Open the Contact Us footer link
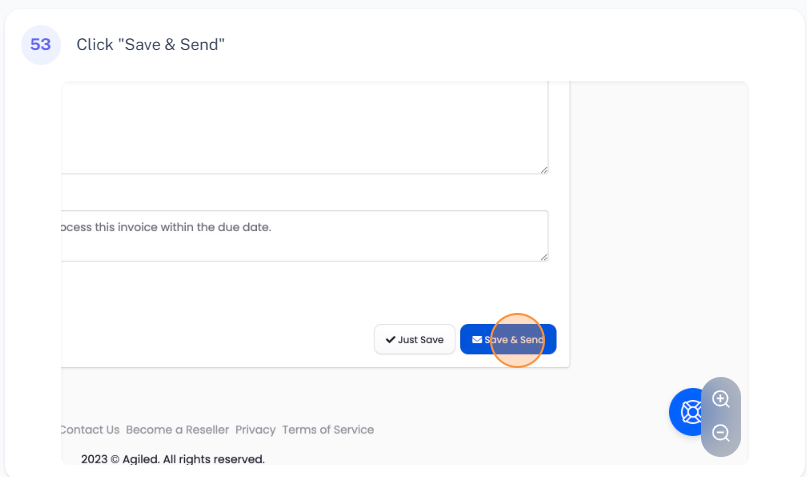Image resolution: width=807 pixels, height=477 pixels. click(x=90, y=430)
